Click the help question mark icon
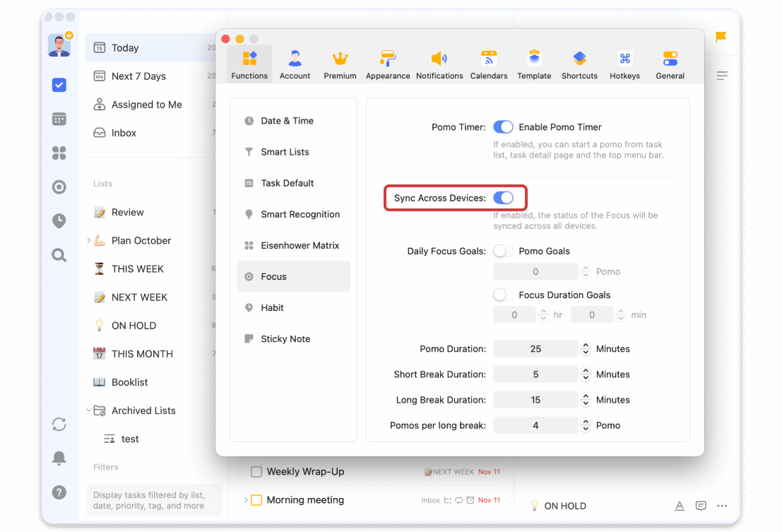 click(59, 492)
